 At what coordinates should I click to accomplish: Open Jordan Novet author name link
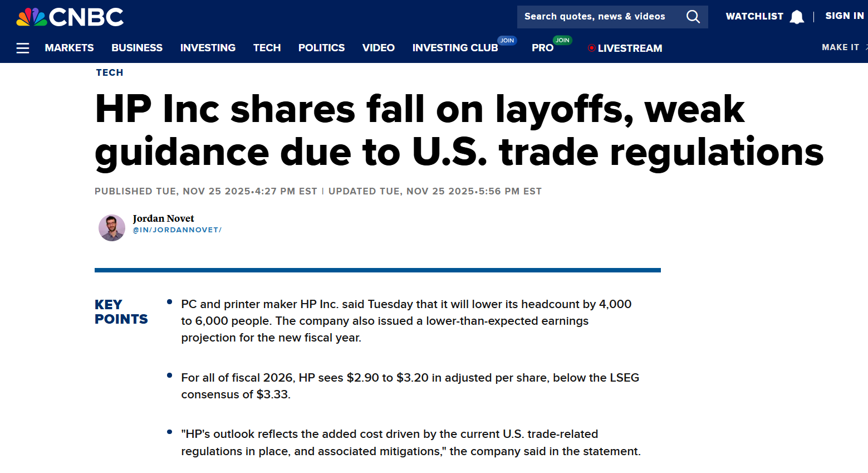pyautogui.click(x=163, y=218)
